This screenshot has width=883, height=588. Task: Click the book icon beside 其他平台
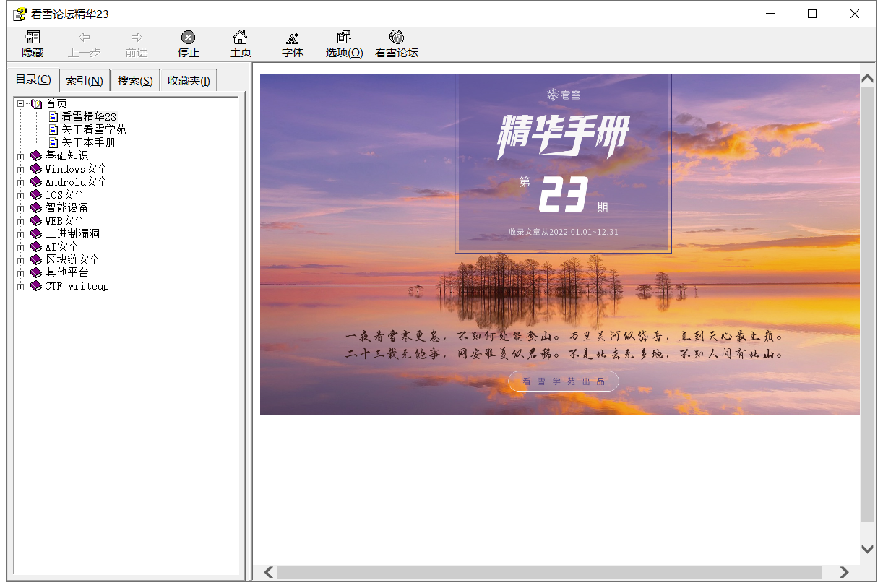tap(37, 272)
